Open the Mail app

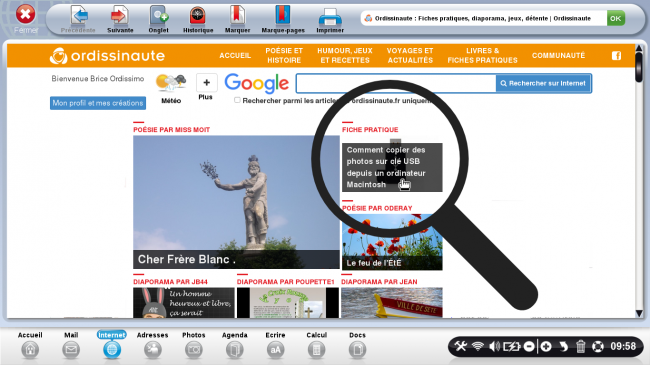pos(71,345)
